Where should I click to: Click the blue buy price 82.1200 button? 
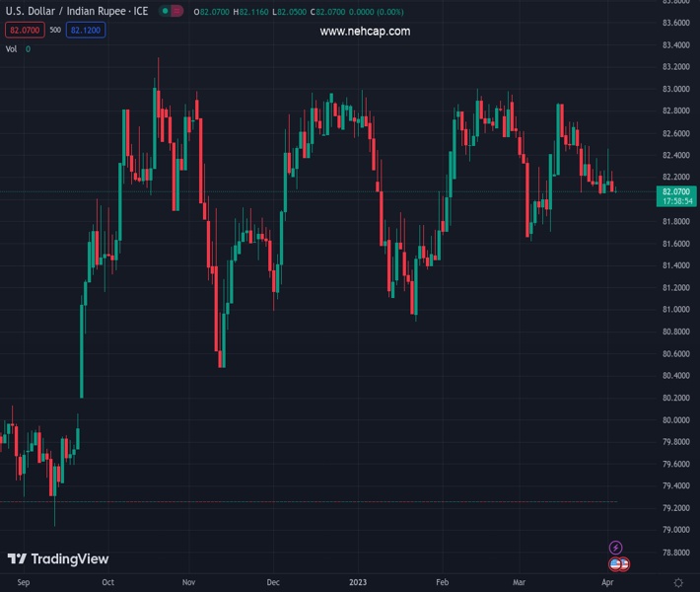click(x=87, y=30)
